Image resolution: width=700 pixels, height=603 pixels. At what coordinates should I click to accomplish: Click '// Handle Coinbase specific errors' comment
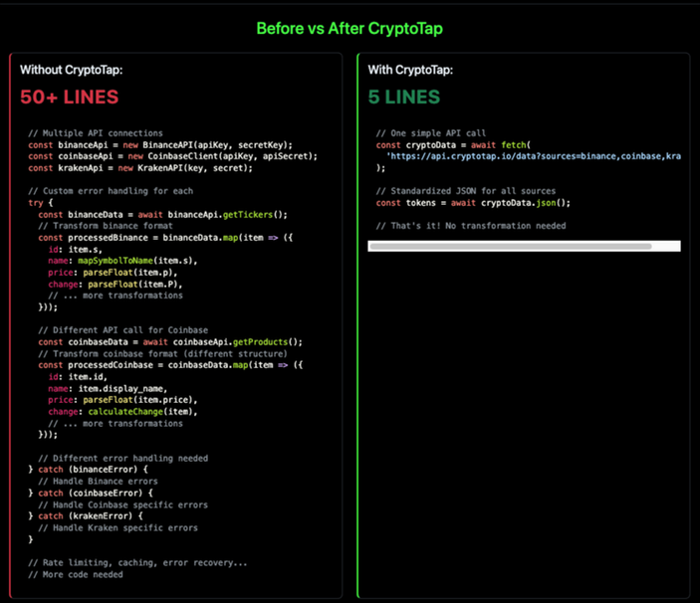coord(123,504)
